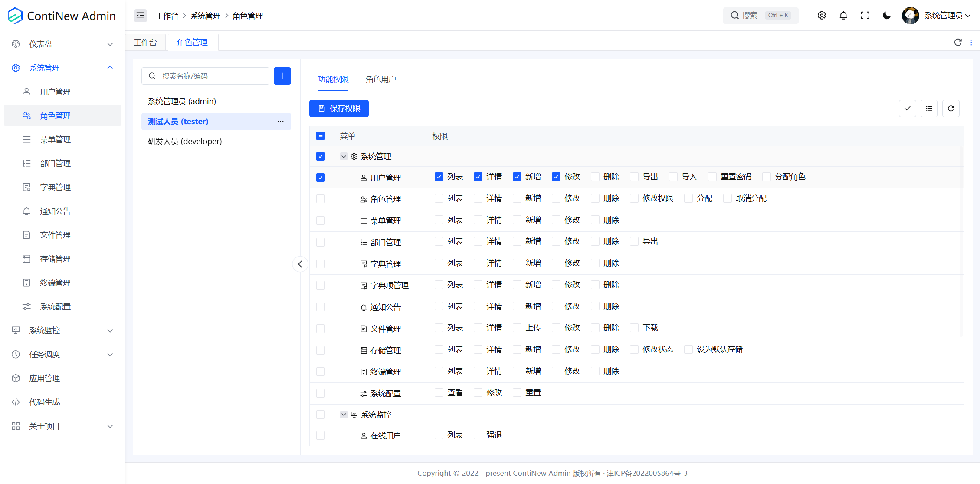Check 修改权限 permission for 角色管理

pyautogui.click(x=634, y=198)
